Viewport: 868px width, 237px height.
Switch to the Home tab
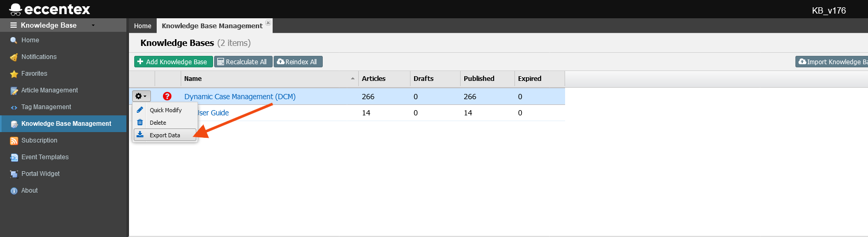click(143, 26)
